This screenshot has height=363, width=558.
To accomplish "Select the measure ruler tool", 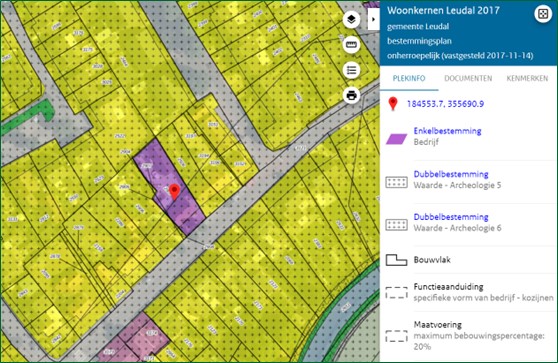I will pyautogui.click(x=352, y=45).
